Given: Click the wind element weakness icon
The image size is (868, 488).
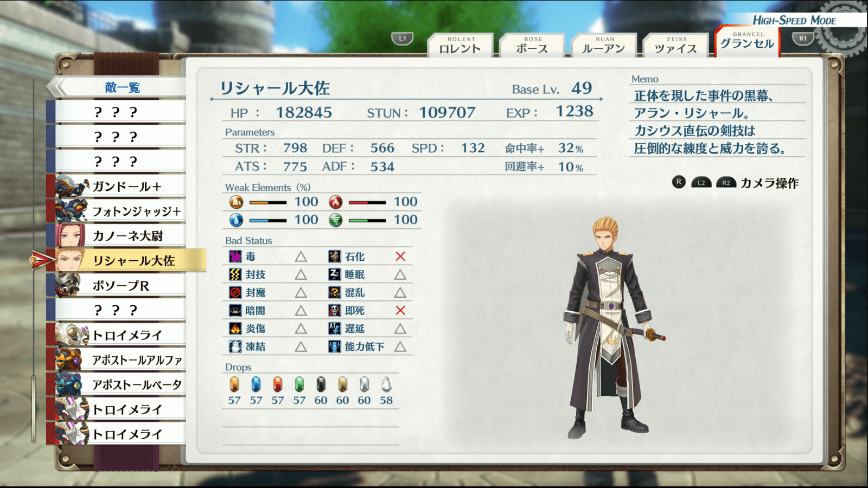Looking at the screenshot, I should tap(336, 220).
